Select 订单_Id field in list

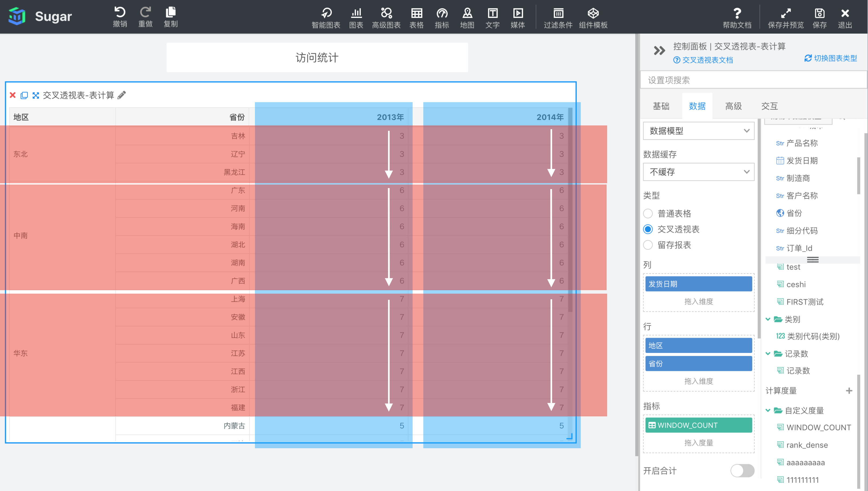point(794,248)
